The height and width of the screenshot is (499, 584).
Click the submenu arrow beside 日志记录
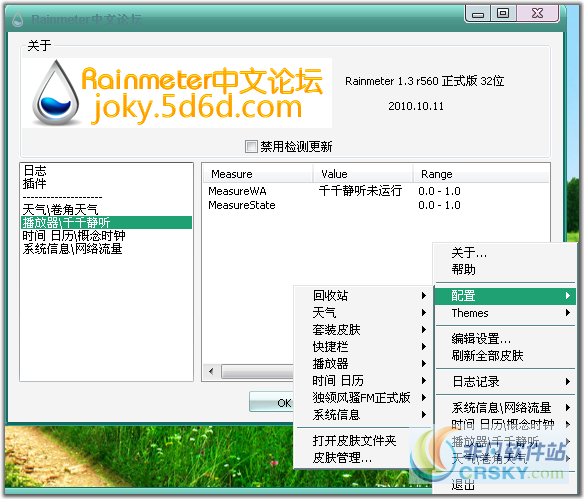tap(568, 382)
